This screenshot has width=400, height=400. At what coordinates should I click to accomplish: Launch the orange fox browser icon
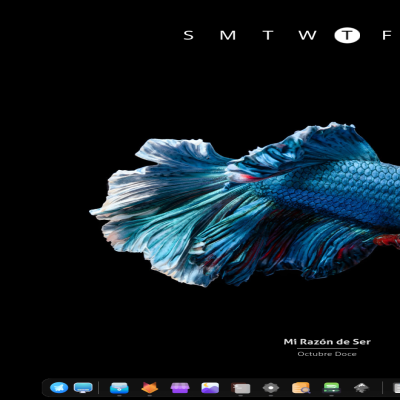150,388
